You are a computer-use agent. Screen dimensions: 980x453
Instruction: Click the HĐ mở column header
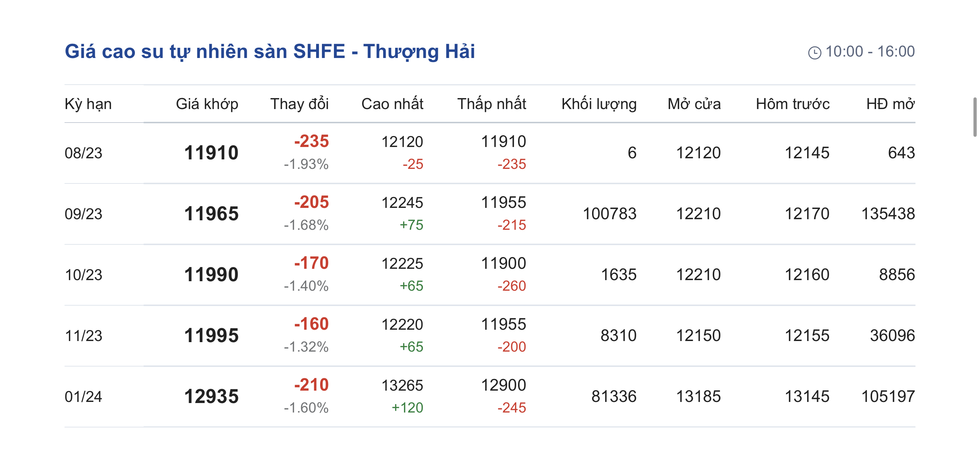coord(890,104)
